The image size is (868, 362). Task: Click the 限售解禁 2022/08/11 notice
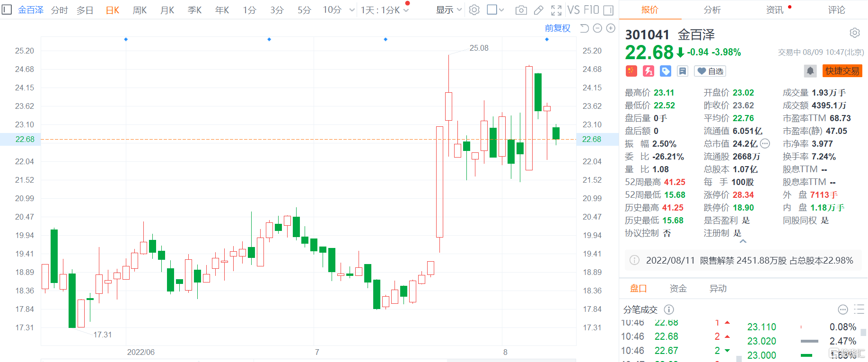(x=743, y=260)
